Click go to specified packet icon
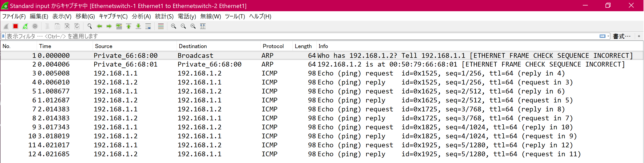644x163 pixels. (x=119, y=26)
